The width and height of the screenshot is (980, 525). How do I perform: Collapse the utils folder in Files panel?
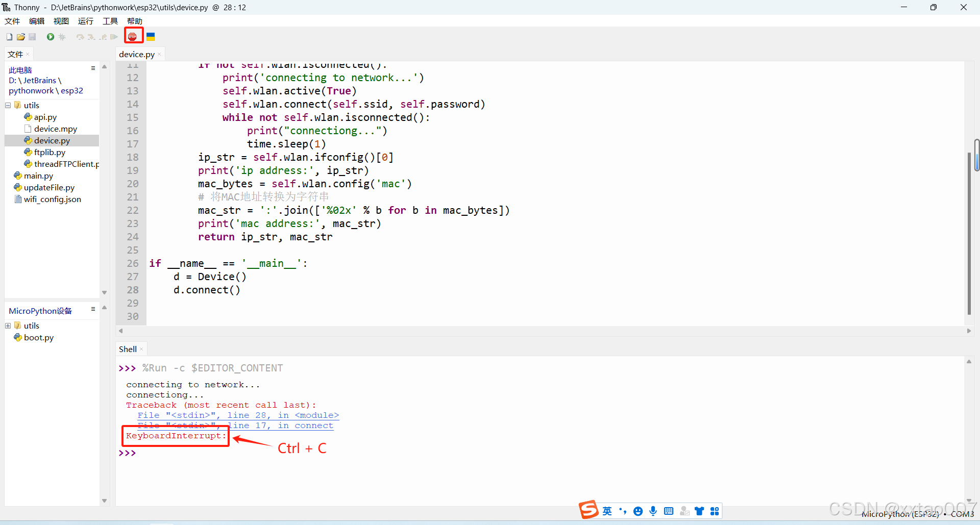pyautogui.click(x=8, y=105)
